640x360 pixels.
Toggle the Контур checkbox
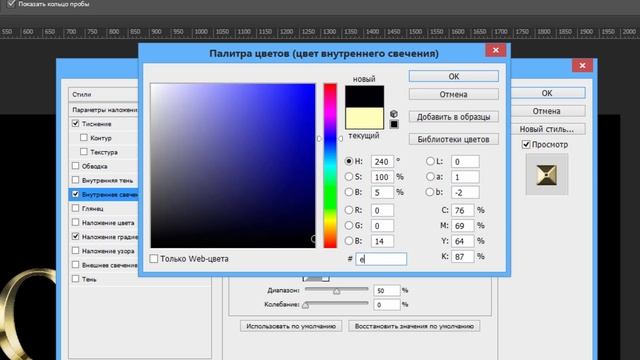(84, 138)
